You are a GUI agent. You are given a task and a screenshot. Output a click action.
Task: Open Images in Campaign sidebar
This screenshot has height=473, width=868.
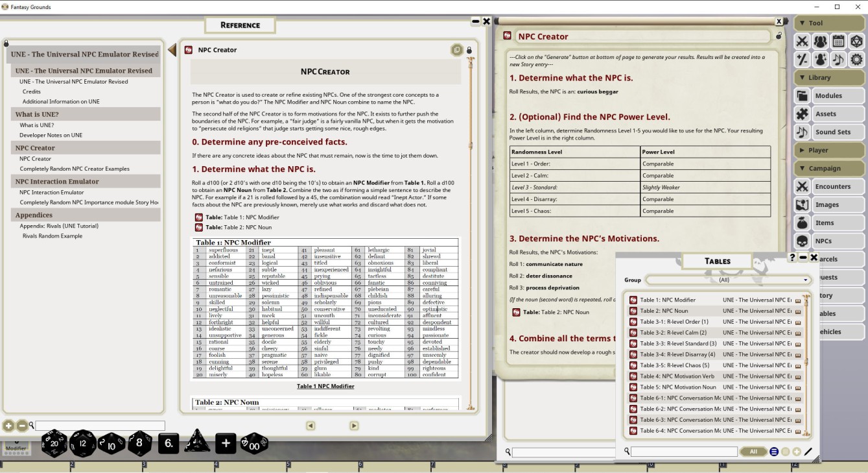(x=829, y=204)
